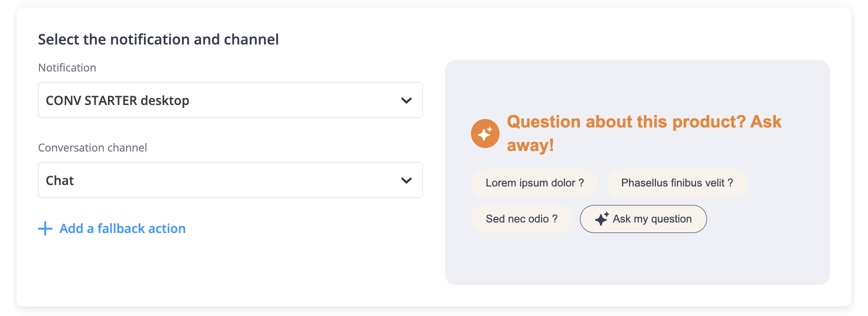The image size is (868, 316).
Task: Click the Question about this product heading
Action: [x=643, y=122]
